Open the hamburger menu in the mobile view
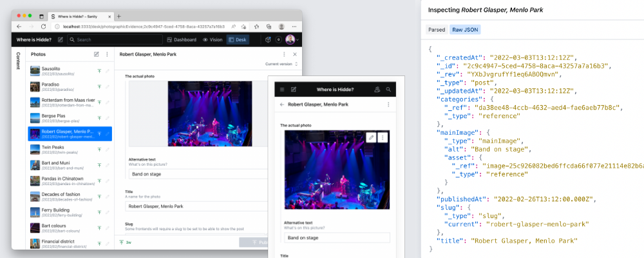 282,89
